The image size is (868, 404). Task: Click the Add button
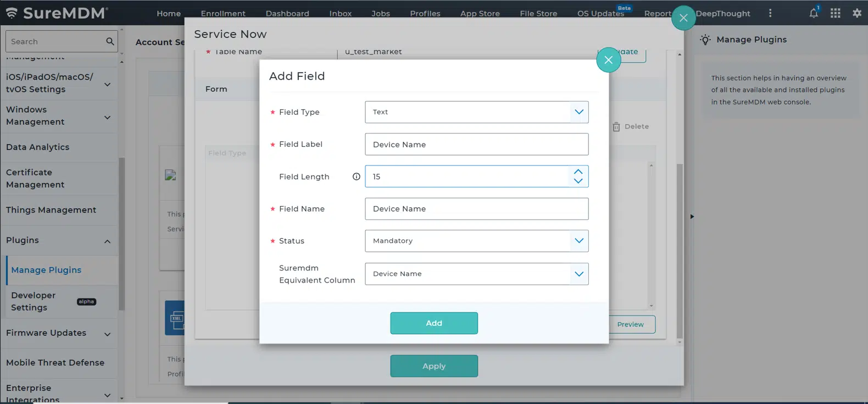[x=434, y=323]
